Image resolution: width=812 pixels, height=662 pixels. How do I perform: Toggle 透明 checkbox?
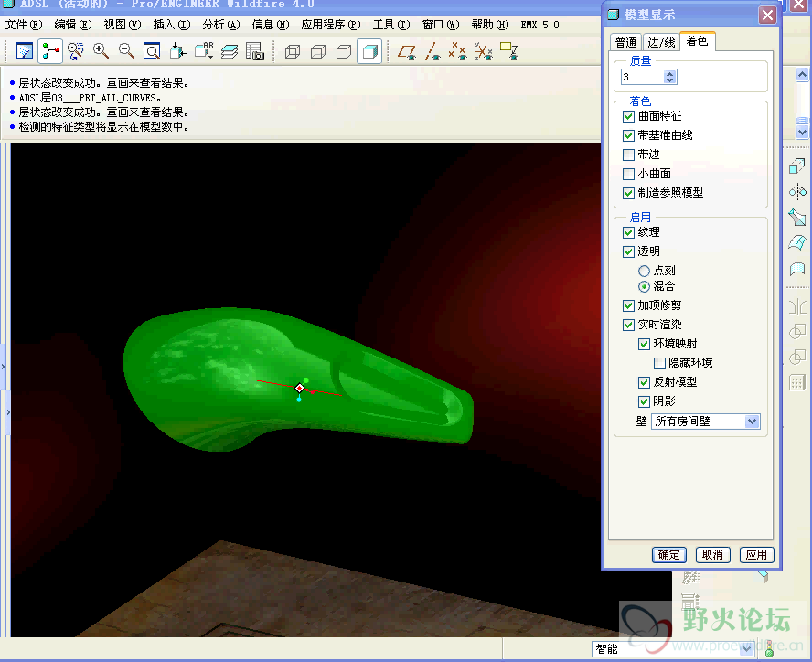629,251
